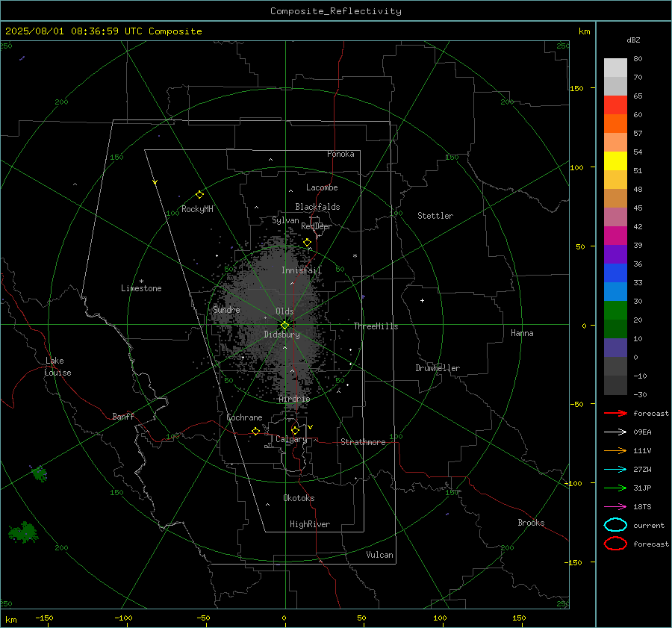Click the Lake Louise label
The height and width of the screenshot is (628, 672).
[57, 367]
